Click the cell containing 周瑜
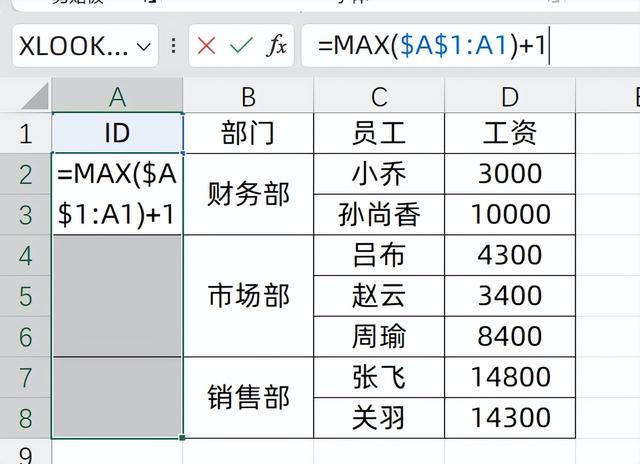Image resolution: width=640 pixels, height=464 pixels. coord(379,337)
